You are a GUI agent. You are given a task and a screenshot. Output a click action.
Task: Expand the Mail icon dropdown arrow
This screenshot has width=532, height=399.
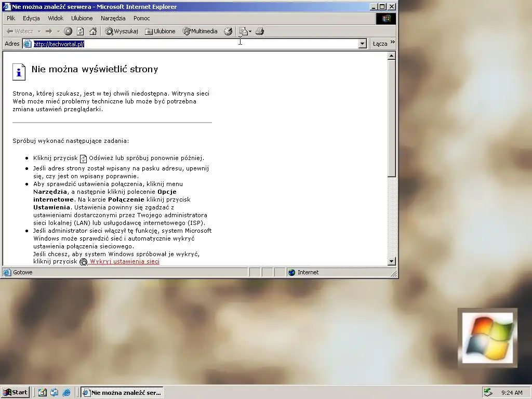(250, 31)
